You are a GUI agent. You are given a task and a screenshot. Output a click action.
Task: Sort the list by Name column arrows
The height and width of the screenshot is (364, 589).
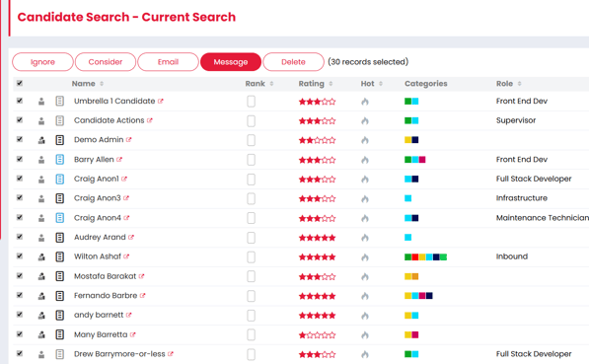tap(102, 84)
